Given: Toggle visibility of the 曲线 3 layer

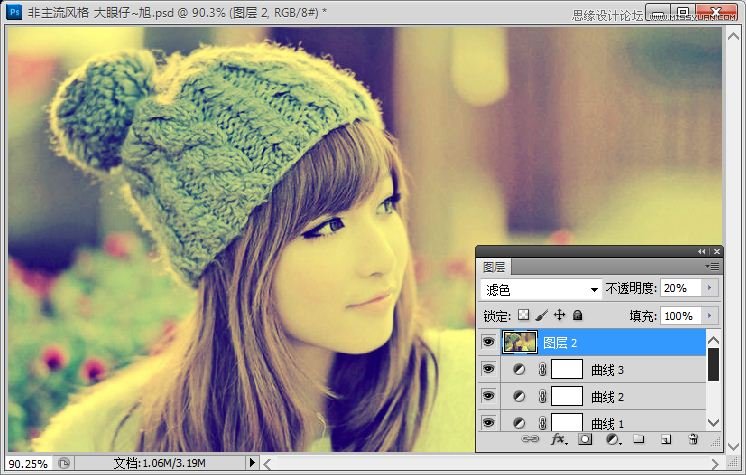Looking at the screenshot, I should [x=488, y=370].
